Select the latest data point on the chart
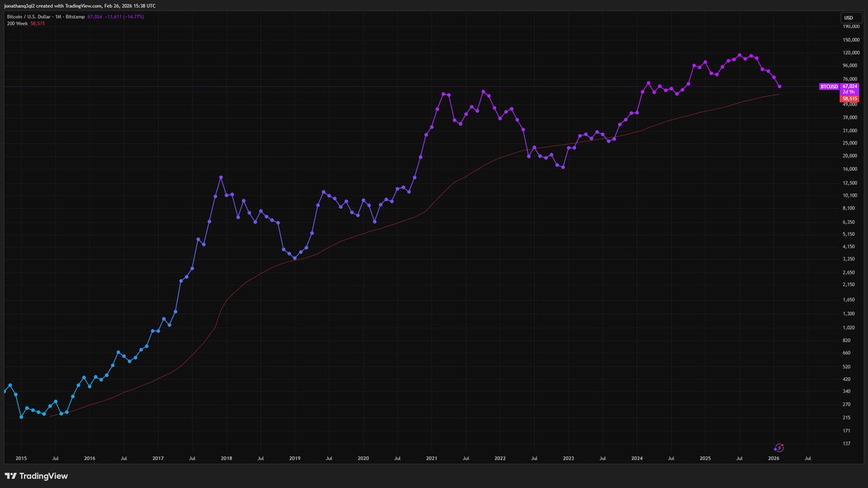The width and height of the screenshot is (868, 488). click(x=780, y=87)
